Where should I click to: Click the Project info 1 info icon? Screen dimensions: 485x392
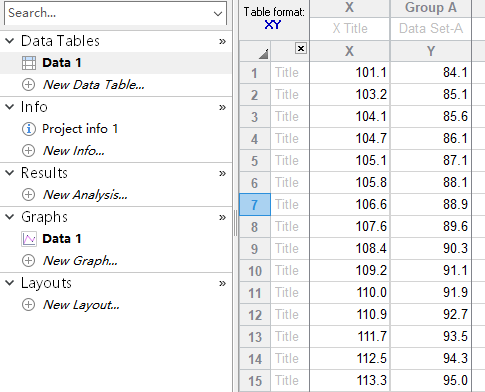[x=28, y=129]
